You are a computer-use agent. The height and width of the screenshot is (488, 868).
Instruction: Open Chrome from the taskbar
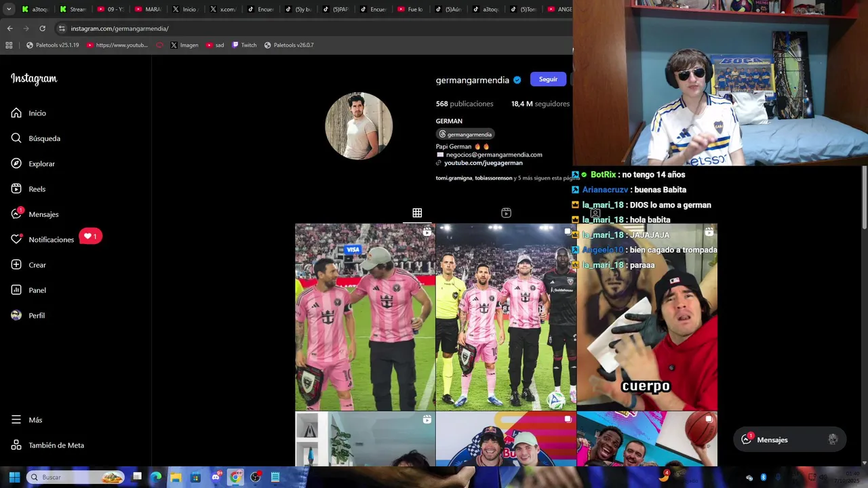pyautogui.click(x=235, y=477)
